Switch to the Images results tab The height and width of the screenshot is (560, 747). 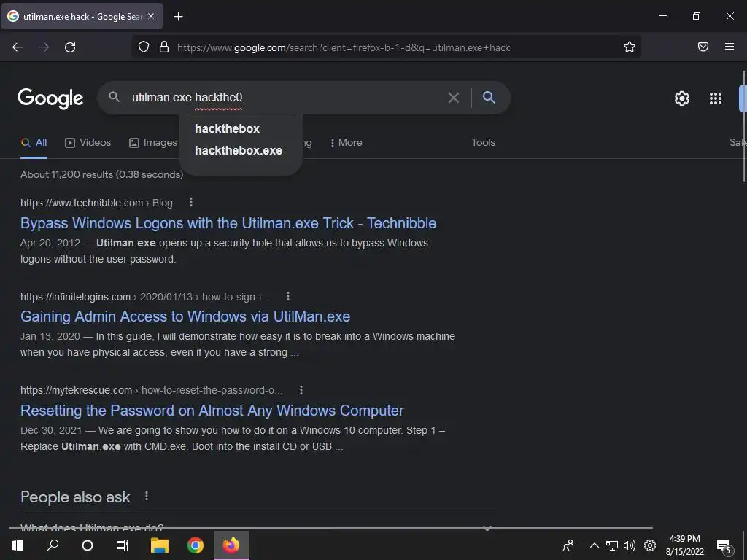(x=153, y=142)
